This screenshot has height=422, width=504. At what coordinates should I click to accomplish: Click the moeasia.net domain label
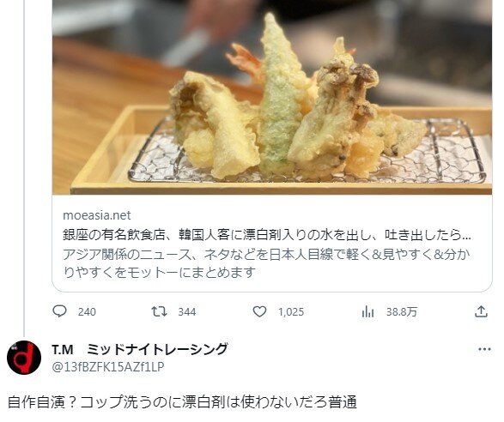click(97, 215)
